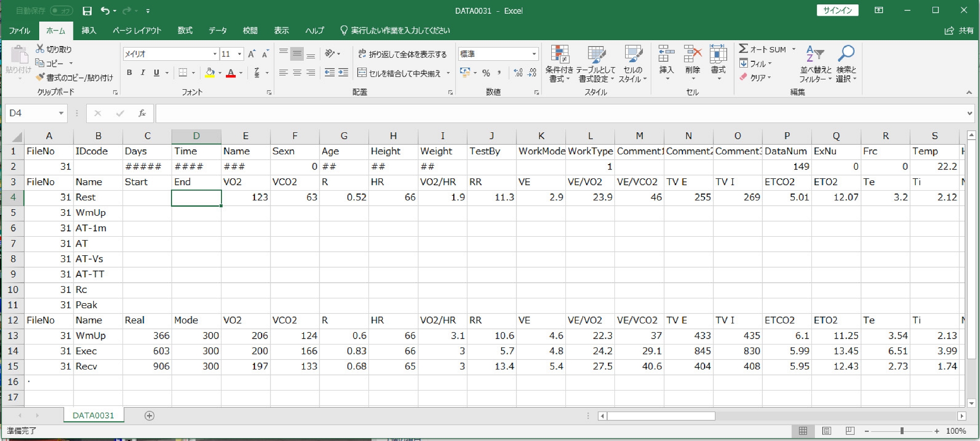Toggle Wrap Text for the cell
The width and height of the screenshot is (980, 441).
click(402, 54)
